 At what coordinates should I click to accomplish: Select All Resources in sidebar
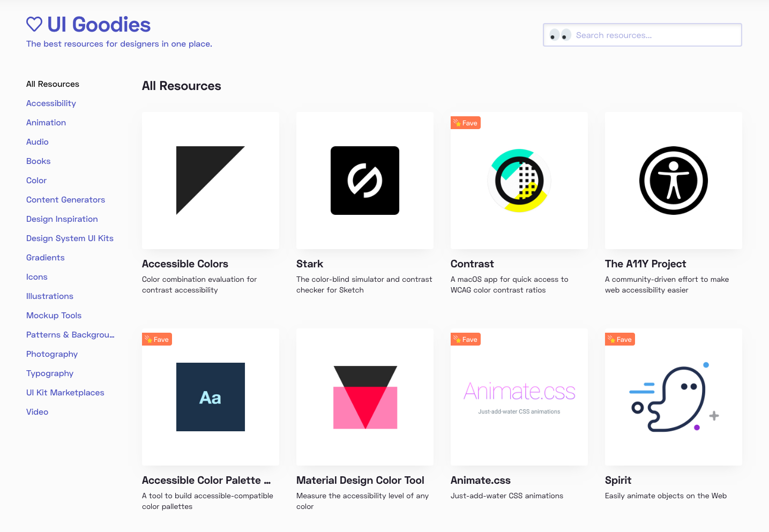[x=53, y=84]
